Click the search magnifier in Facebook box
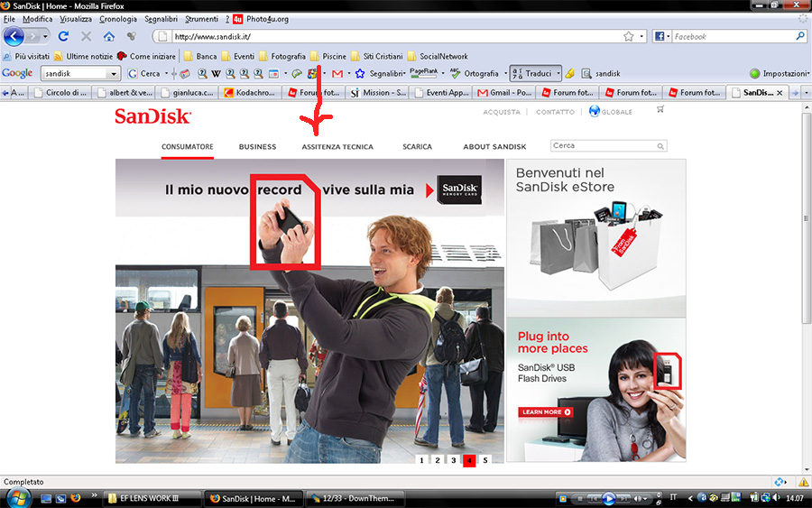The image size is (812, 508). tap(800, 36)
